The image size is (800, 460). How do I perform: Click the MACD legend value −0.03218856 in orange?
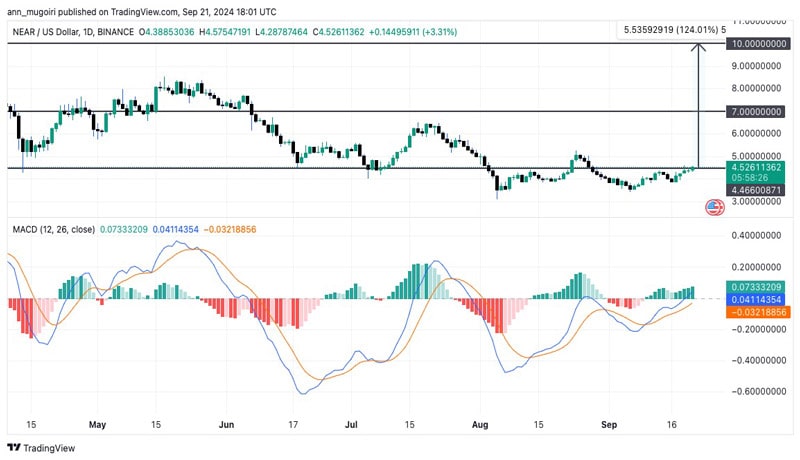tap(230, 229)
